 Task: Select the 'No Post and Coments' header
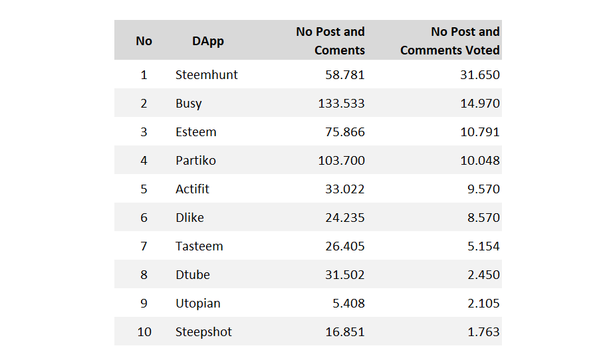point(330,41)
